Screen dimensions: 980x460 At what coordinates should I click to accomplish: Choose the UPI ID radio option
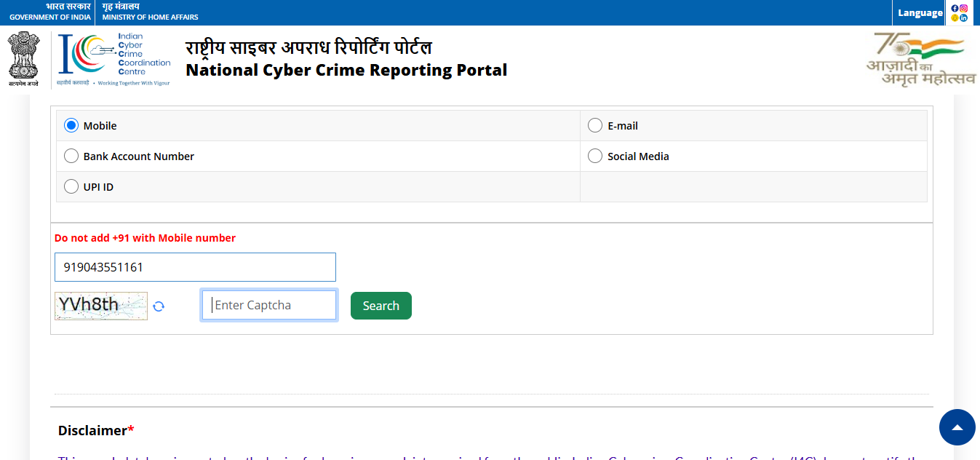(71, 187)
